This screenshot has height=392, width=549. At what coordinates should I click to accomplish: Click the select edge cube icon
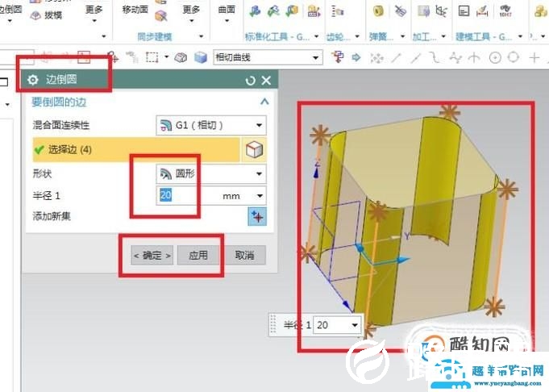tap(254, 150)
